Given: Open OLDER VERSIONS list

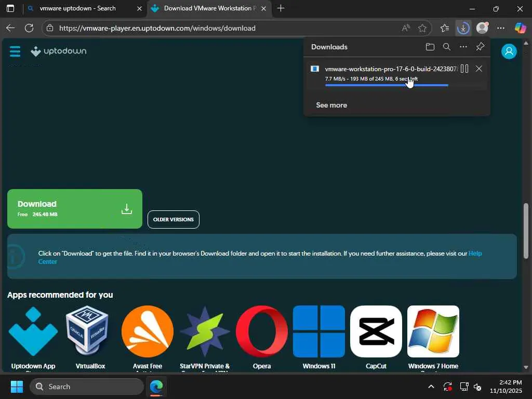Looking at the screenshot, I should click(174, 220).
